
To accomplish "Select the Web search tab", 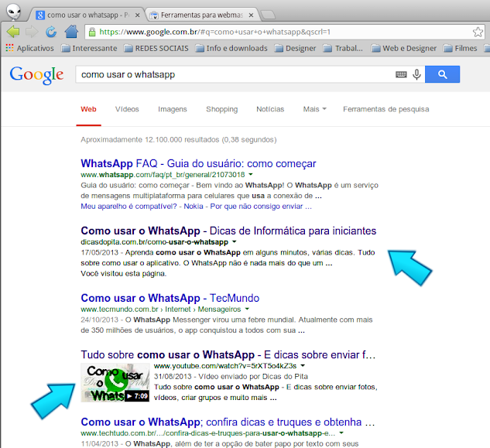I will (88, 109).
